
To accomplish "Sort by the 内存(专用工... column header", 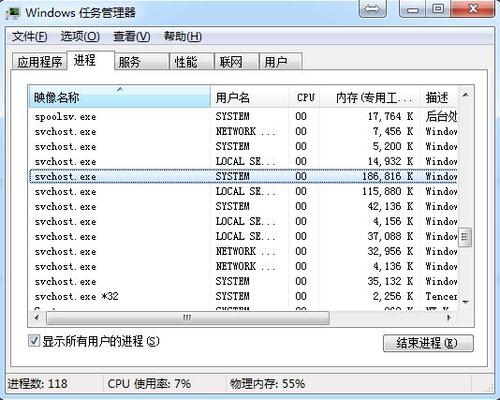I will pyautogui.click(x=370, y=97).
